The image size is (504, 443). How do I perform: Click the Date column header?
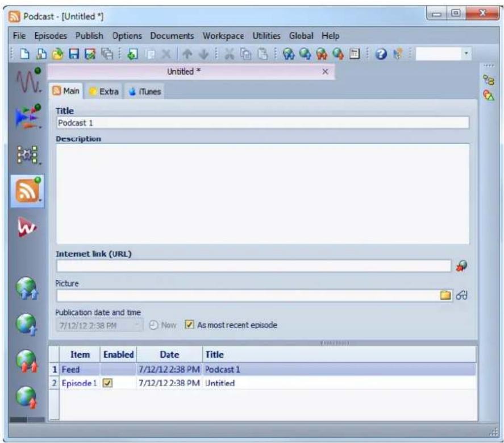169,354
